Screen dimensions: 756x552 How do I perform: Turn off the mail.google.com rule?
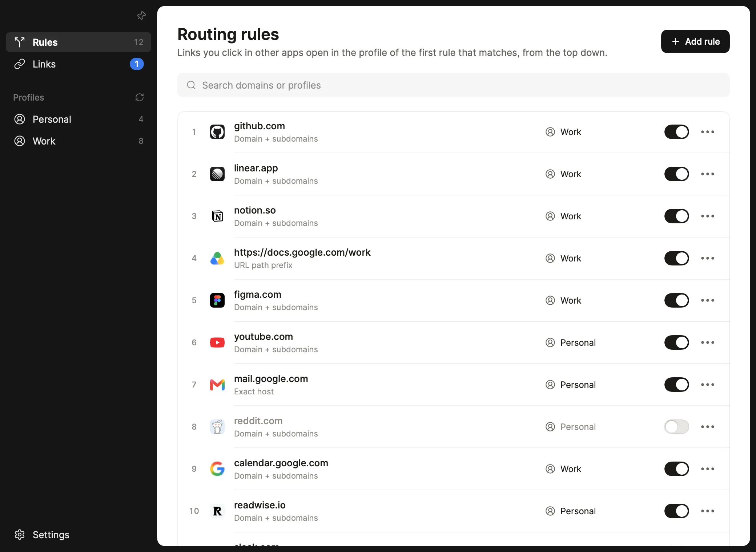pos(677,385)
